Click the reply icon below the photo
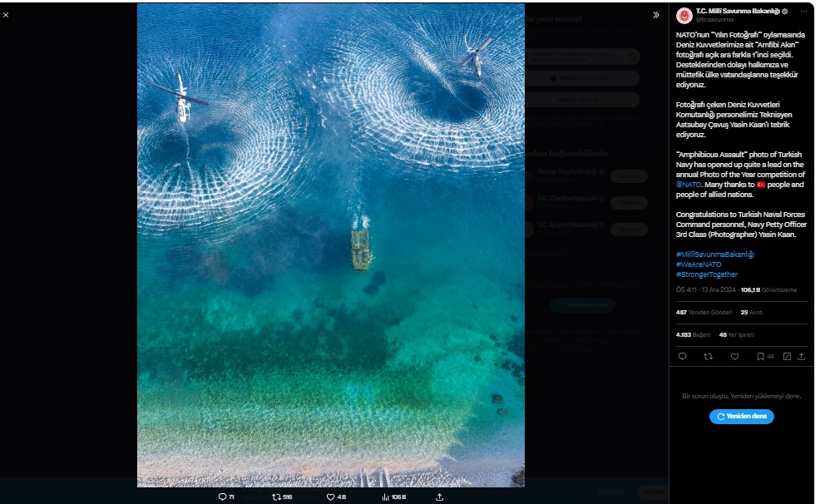 click(222, 497)
